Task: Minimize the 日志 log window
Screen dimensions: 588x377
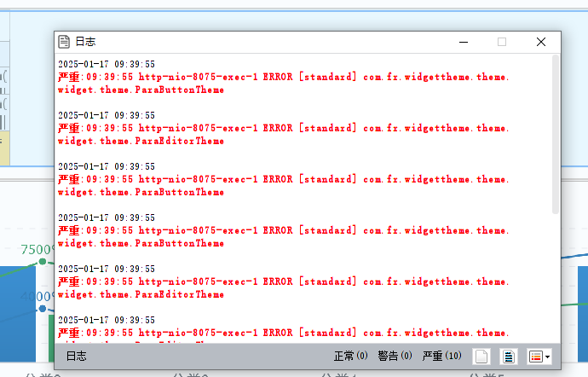Action: coord(464,42)
